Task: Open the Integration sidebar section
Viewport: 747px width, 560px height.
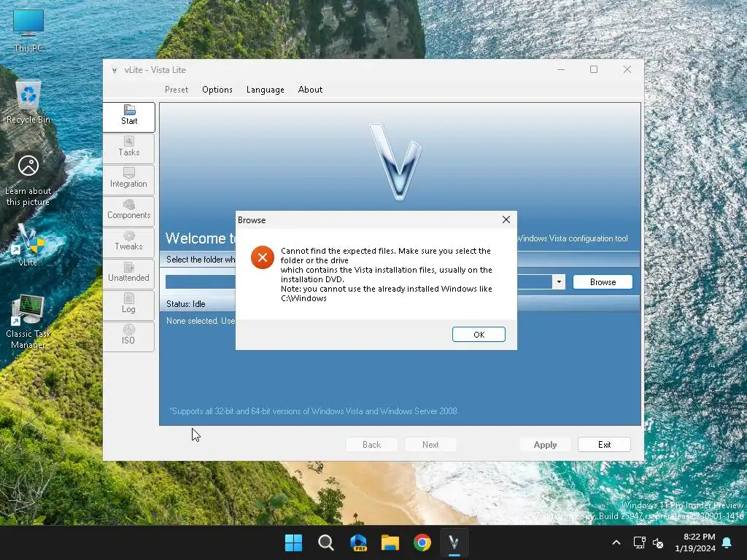Action: pos(129,179)
